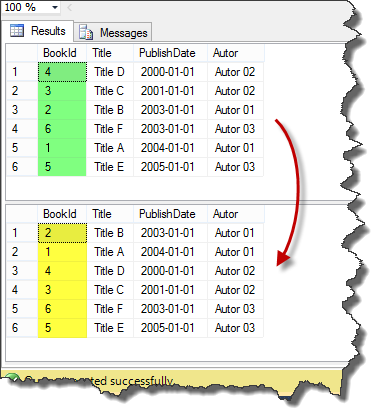Viewport: 386px width, 420px height.
Task: Click Title A cell in bottom grid
Action: 110,252
